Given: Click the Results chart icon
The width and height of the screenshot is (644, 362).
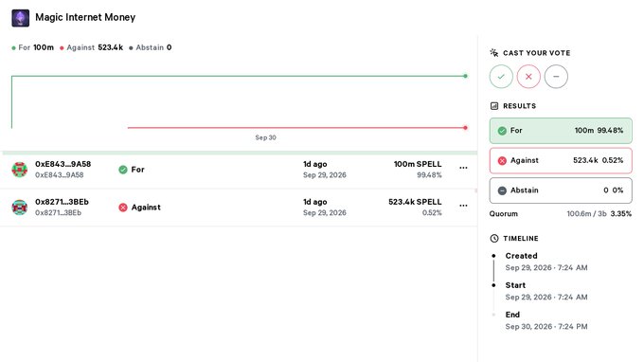Looking at the screenshot, I should coord(494,106).
